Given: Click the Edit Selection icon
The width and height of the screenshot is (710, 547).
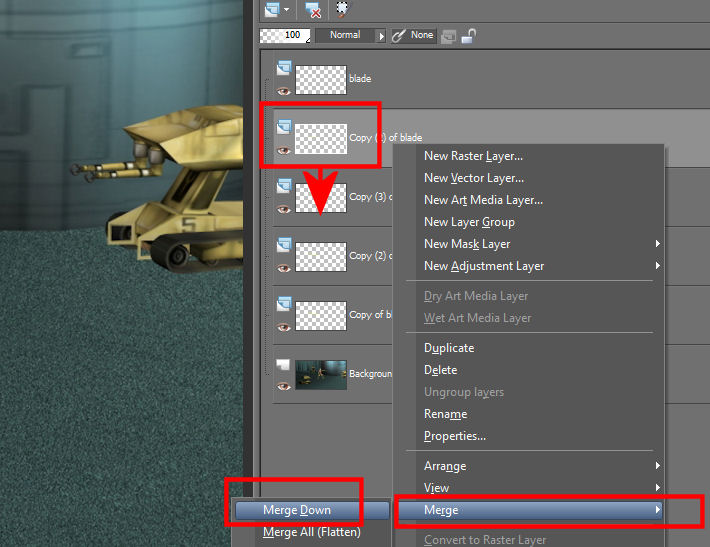Looking at the screenshot, I should coord(342,9).
